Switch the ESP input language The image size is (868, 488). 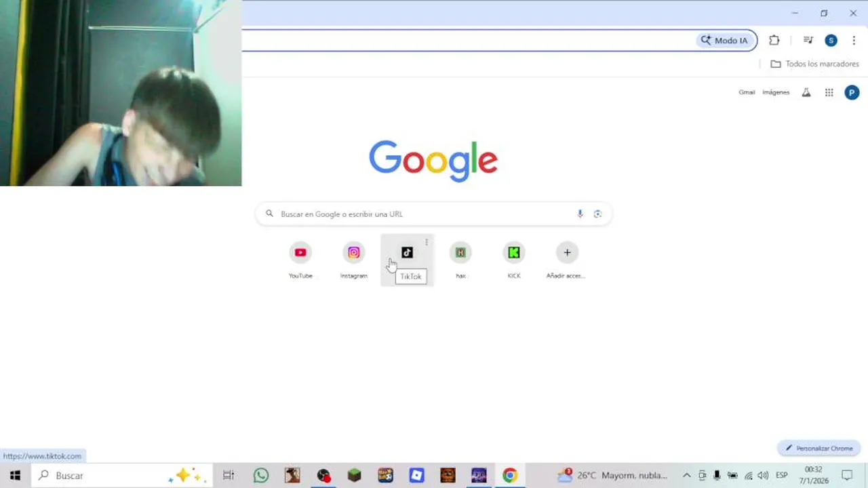coord(781,475)
